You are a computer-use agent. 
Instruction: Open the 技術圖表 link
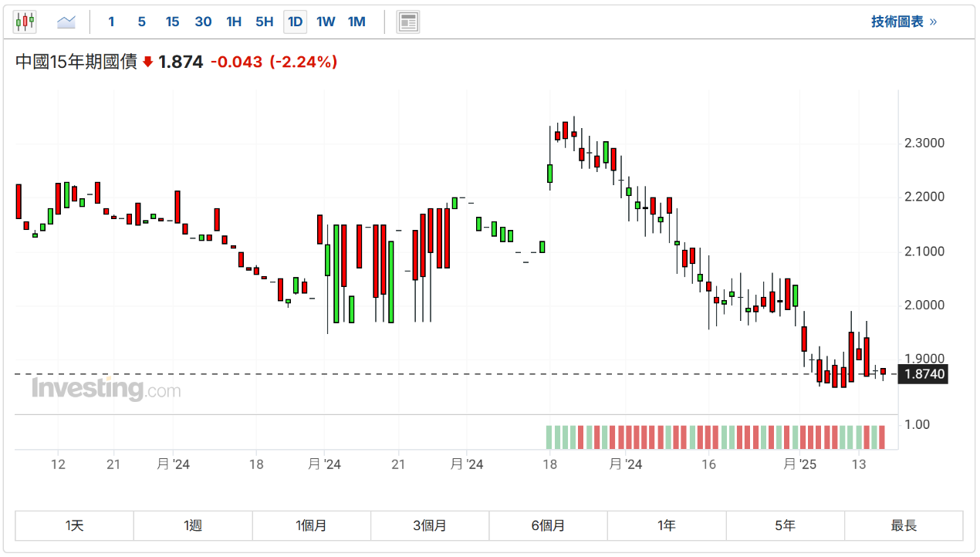pyautogui.click(x=904, y=22)
